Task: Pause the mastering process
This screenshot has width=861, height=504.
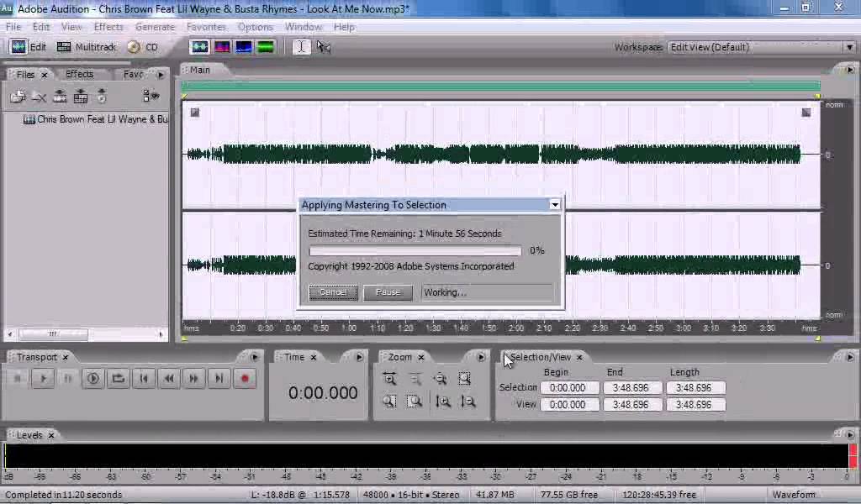Action: pos(388,292)
